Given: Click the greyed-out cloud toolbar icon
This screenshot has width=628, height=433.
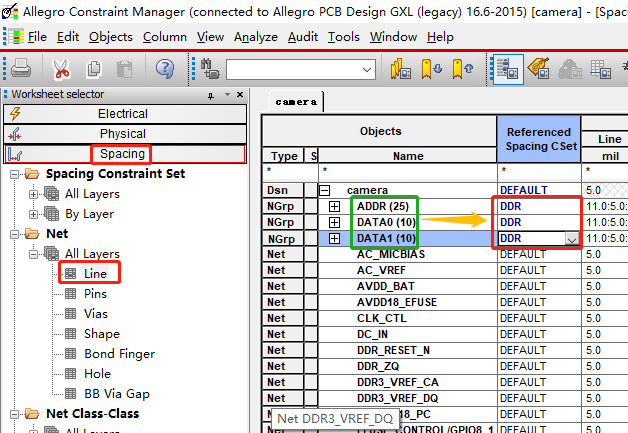Looking at the screenshot, I should coord(570,69).
